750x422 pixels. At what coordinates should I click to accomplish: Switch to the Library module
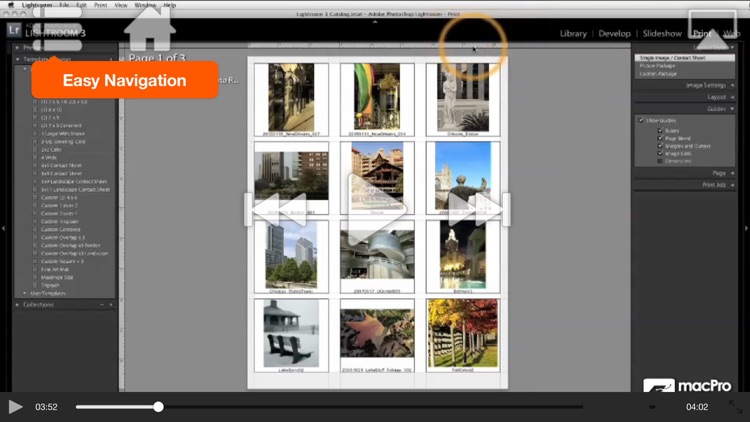pos(573,33)
